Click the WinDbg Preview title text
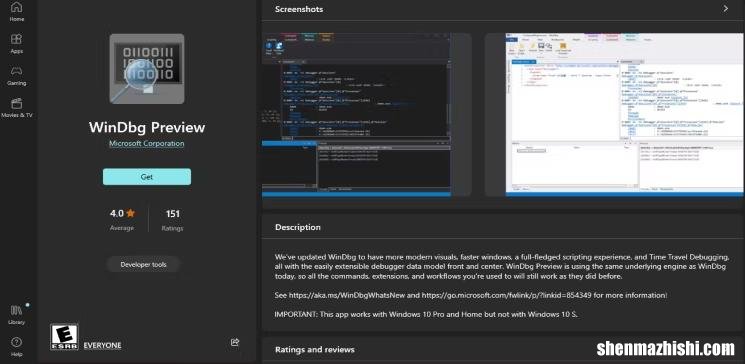Image resolution: width=745 pixels, height=364 pixels. tap(147, 127)
